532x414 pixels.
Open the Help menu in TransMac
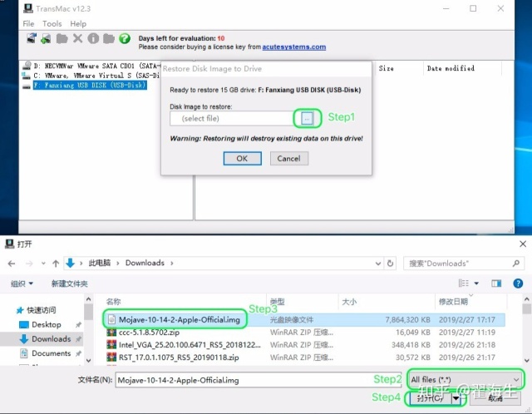pos(78,24)
